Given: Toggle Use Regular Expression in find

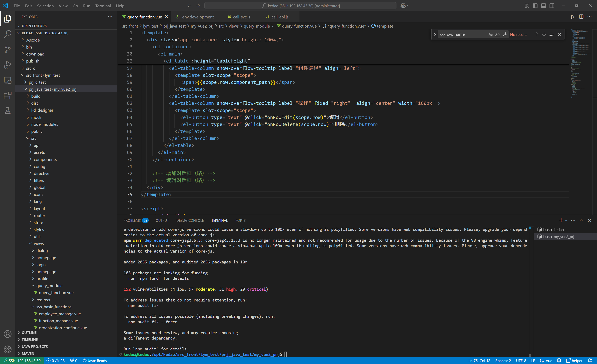Looking at the screenshot, I should pos(504,34).
